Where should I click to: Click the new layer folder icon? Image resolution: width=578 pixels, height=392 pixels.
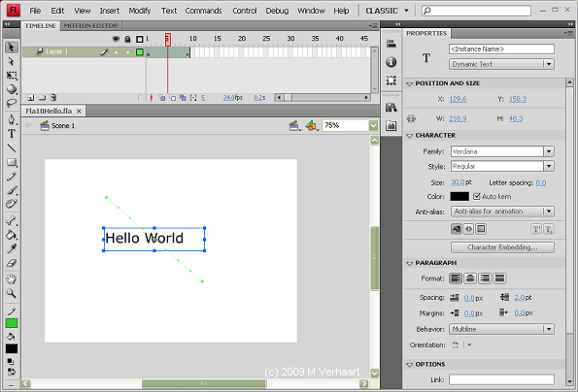42,98
